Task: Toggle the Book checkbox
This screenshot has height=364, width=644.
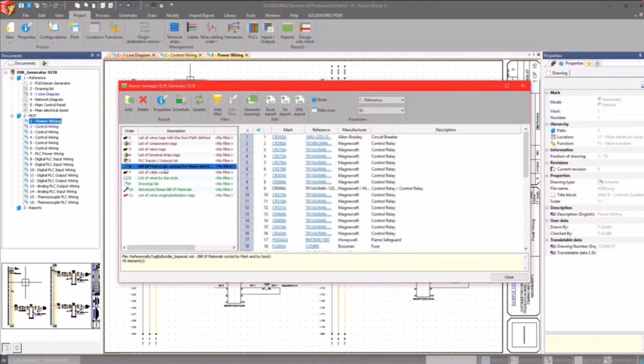Action: tap(314, 100)
